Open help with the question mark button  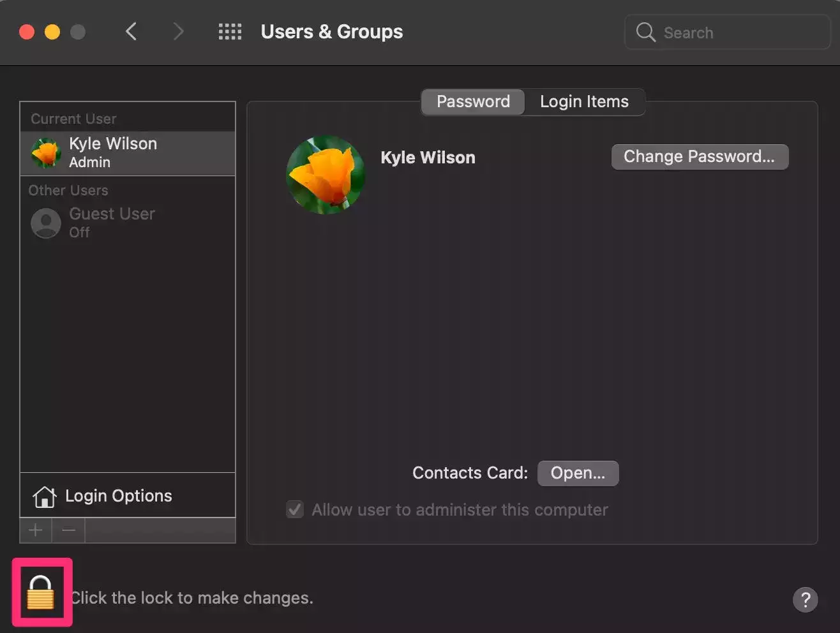coord(805,600)
